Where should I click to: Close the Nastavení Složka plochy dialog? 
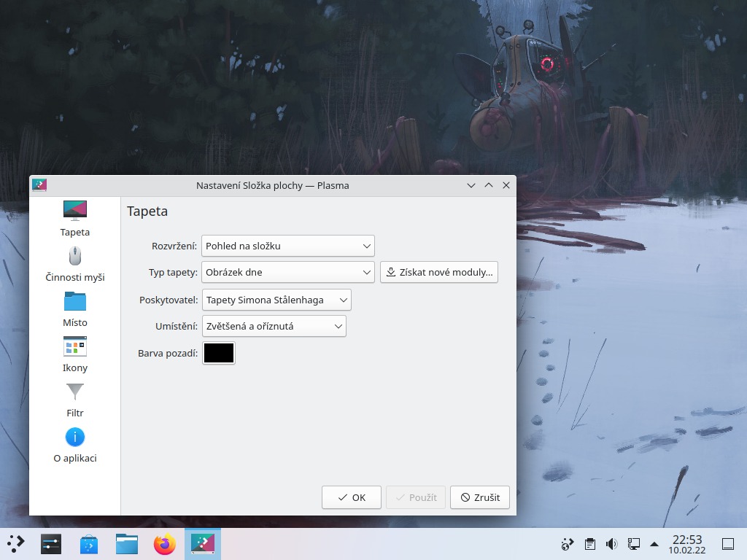point(506,185)
